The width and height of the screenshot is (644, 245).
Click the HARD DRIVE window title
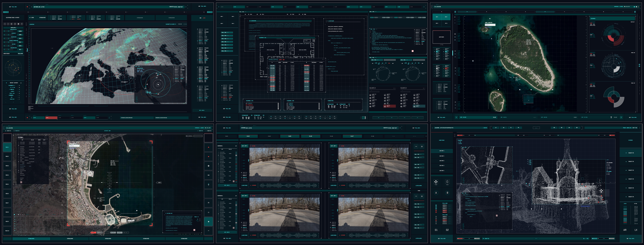[x=273, y=59]
